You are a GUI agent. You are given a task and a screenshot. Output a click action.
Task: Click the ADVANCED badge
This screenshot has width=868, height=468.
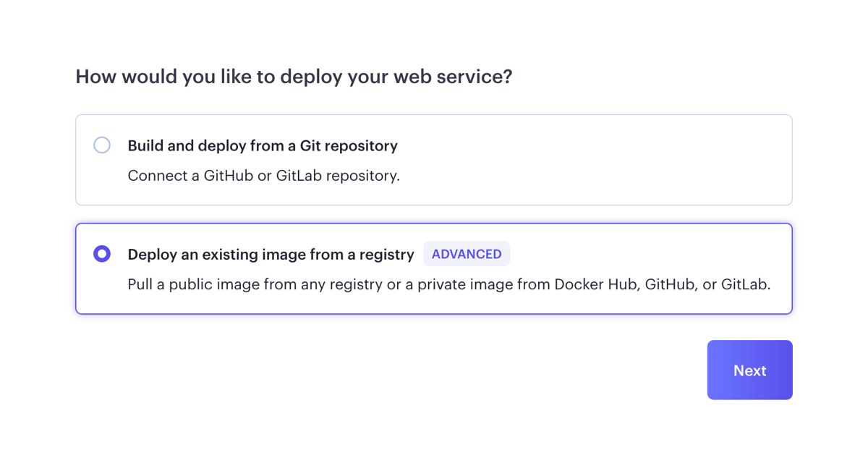(x=467, y=254)
